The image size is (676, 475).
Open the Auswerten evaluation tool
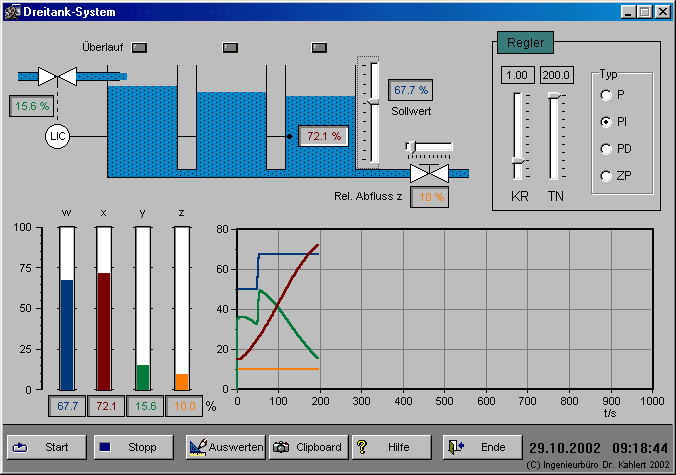pyautogui.click(x=225, y=447)
